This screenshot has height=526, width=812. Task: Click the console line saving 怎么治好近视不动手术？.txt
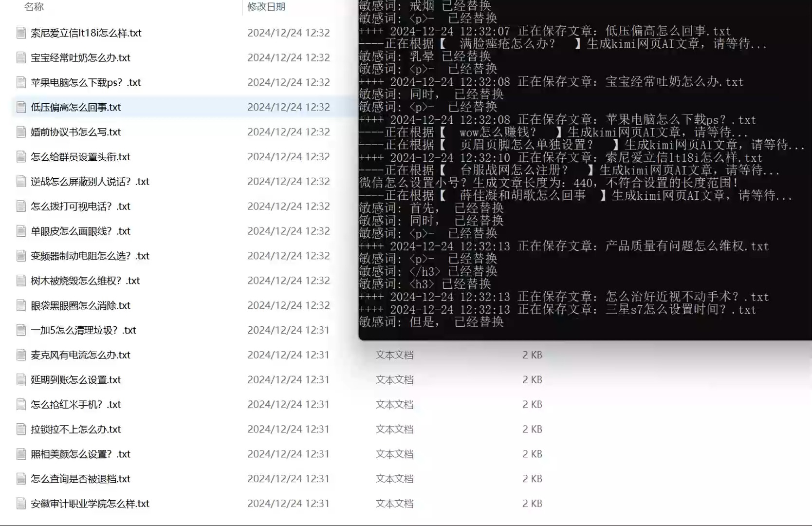click(x=564, y=297)
